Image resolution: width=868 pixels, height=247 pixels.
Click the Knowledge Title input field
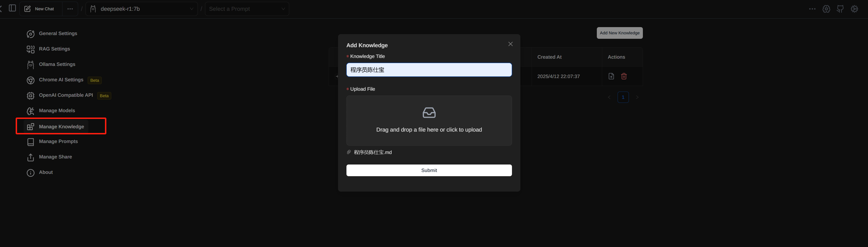point(429,70)
